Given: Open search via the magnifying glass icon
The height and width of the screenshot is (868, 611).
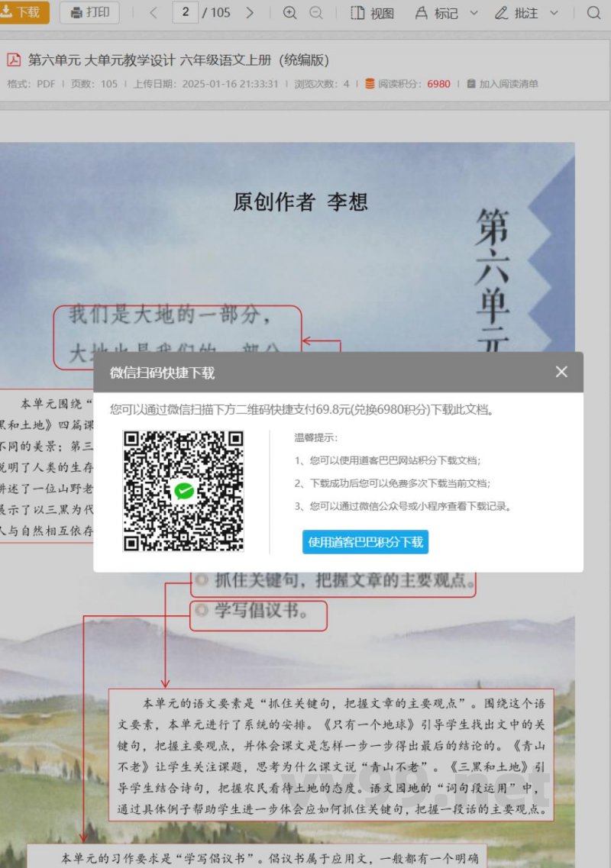Looking at the screenshot, I should tap(594, 13).
